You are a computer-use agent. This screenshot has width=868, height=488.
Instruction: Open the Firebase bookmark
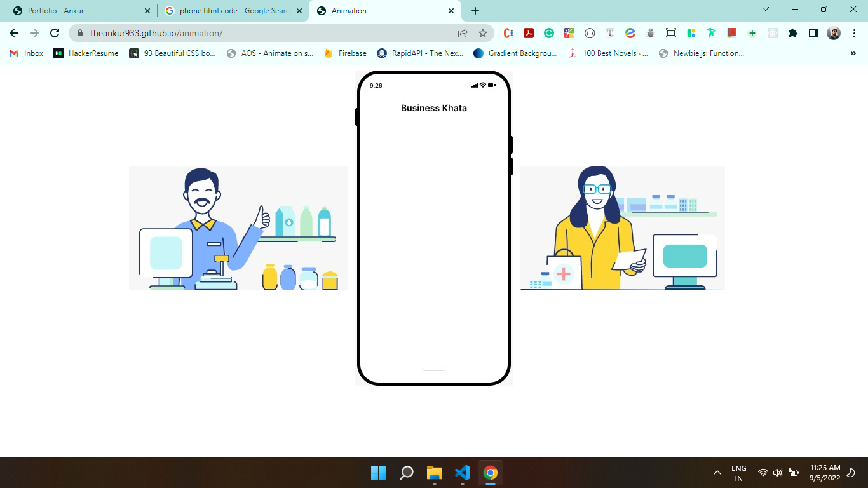(345, 53)
